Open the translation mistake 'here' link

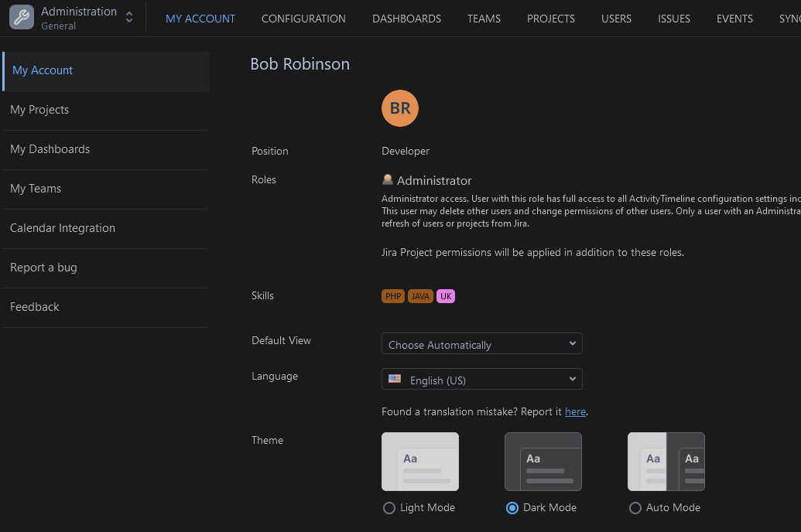tap(575, 411)
